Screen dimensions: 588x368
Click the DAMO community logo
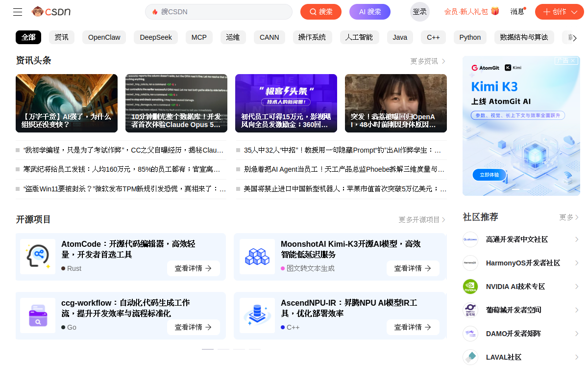pos(470,334)
